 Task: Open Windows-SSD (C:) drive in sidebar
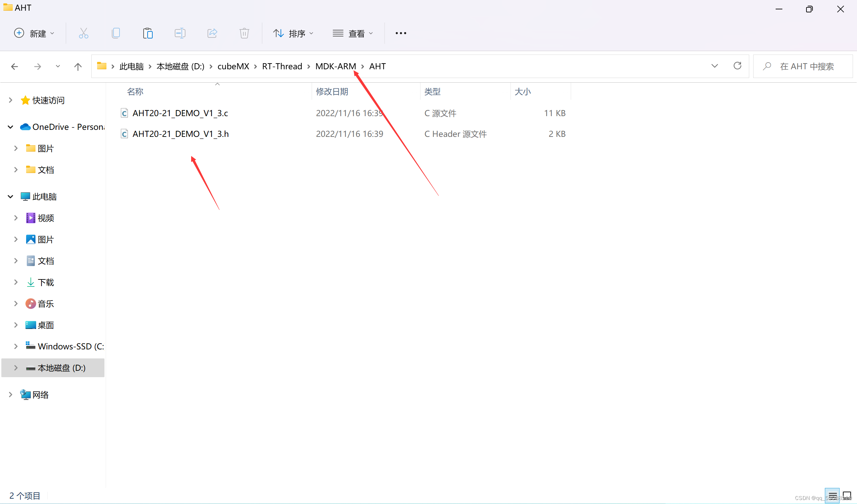[65, 347]
